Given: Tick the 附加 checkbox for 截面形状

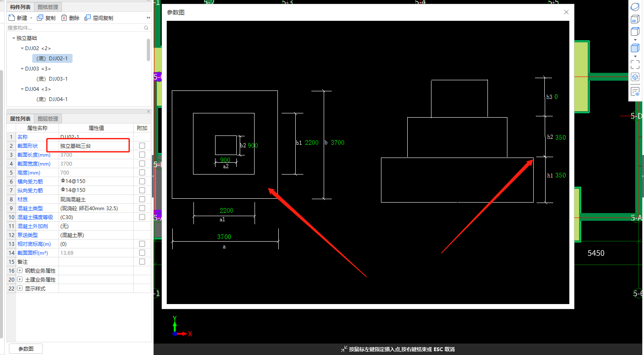Looking at the screenshot, I should pos(142,146).
